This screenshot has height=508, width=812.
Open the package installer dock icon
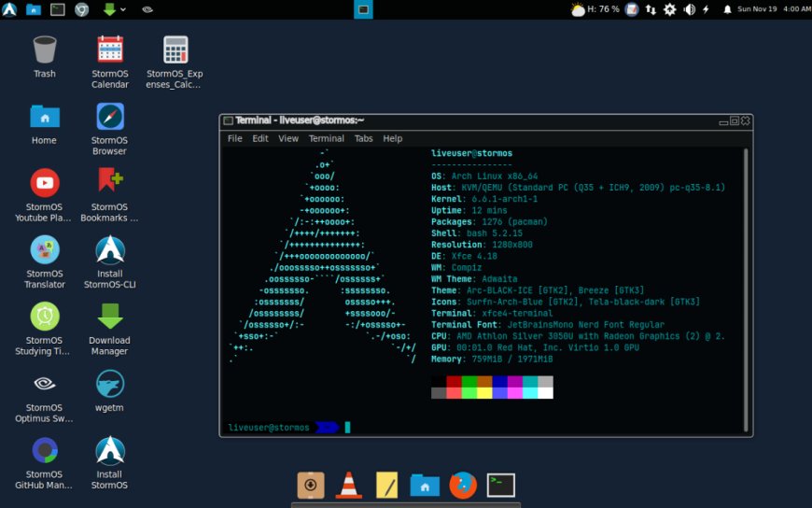pos(311,486)
